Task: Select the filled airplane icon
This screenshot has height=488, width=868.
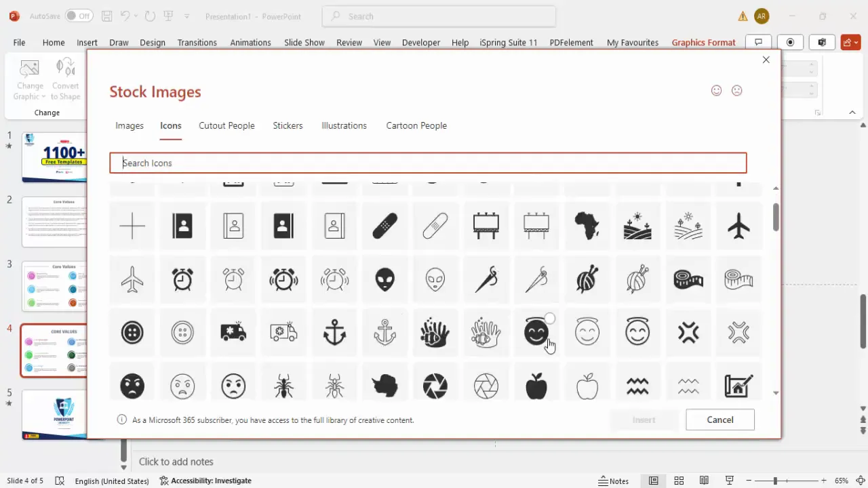Action: [738, 226]
